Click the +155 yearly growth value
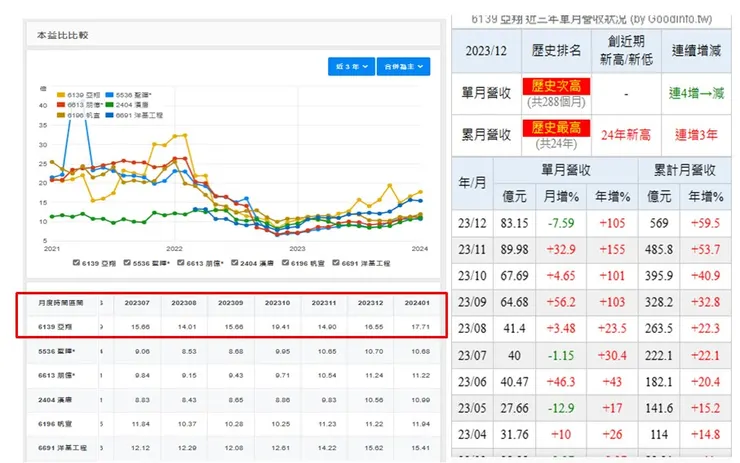740x463 pixels. (612, 249)
